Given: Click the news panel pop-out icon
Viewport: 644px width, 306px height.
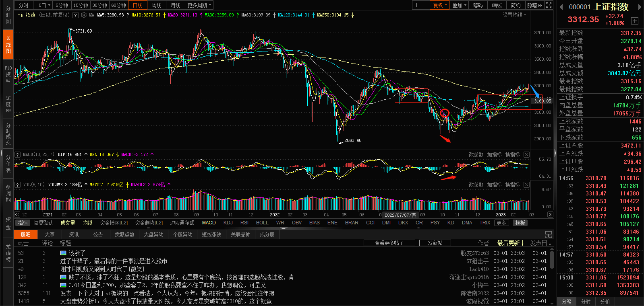Looking at the screenshot, I should click(548, 234).
